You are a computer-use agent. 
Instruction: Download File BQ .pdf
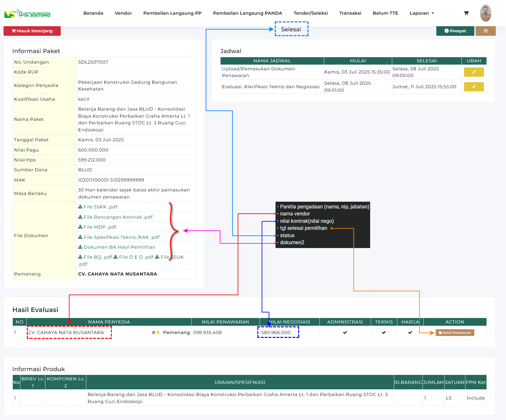click(x=95, y=257)
